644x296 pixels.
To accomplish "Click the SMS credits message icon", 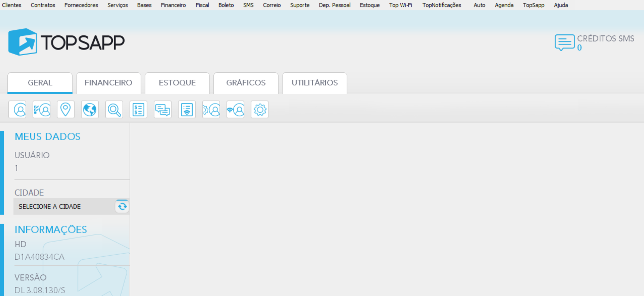I will pyautogui.click(x=565, y=42).
